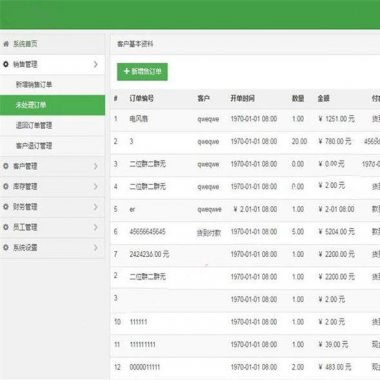The height and width of the screenshot is (380, 380).
Task: Open the 客户管理 menu label
Action: [x=25, y=166]
